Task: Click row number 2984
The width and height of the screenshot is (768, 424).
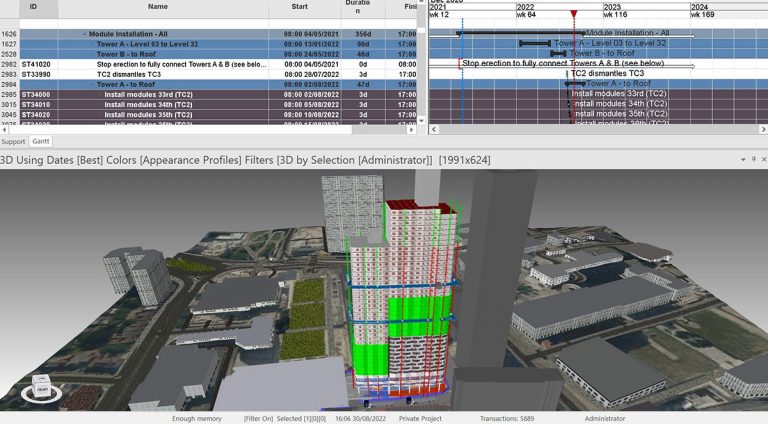Action: (9, 85)
